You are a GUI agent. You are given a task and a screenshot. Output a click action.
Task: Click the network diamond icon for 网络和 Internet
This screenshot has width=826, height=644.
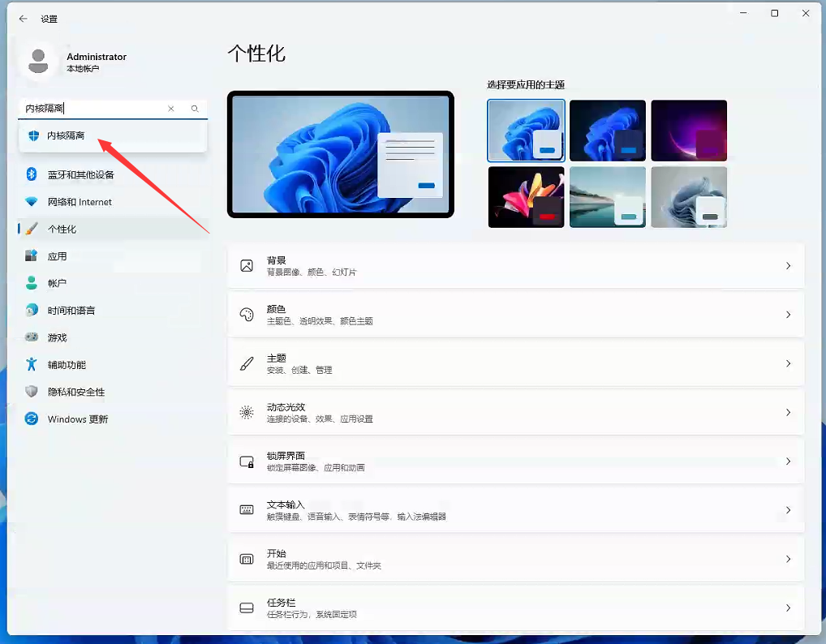pos(31,202)
